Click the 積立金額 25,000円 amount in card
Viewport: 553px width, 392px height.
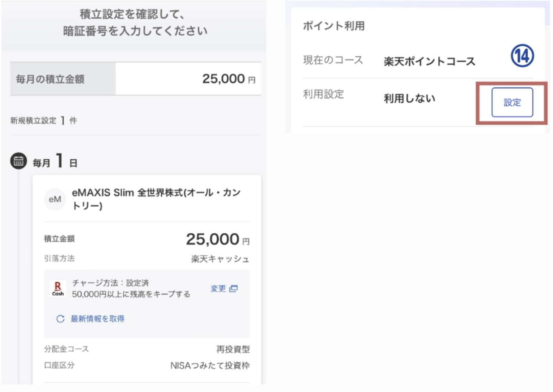(x=213, y=239)
